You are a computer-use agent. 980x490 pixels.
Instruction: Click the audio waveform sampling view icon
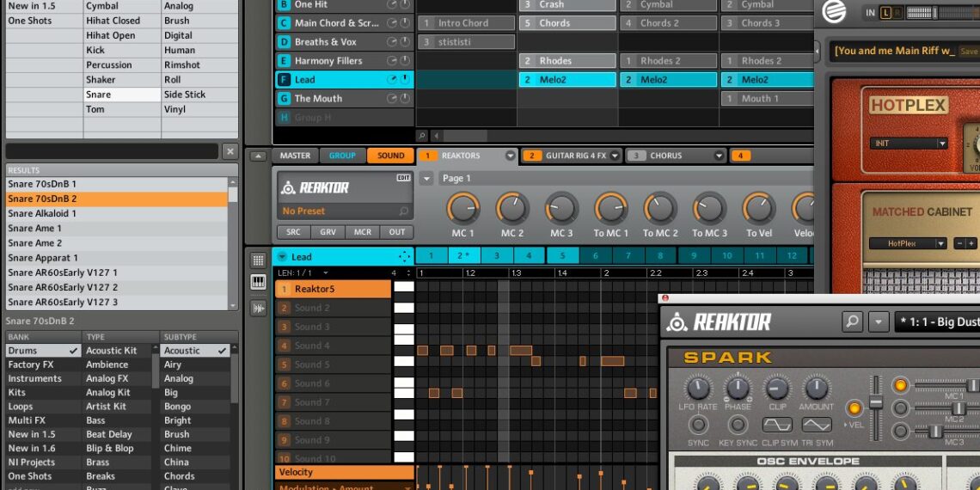tap(258, 308)
